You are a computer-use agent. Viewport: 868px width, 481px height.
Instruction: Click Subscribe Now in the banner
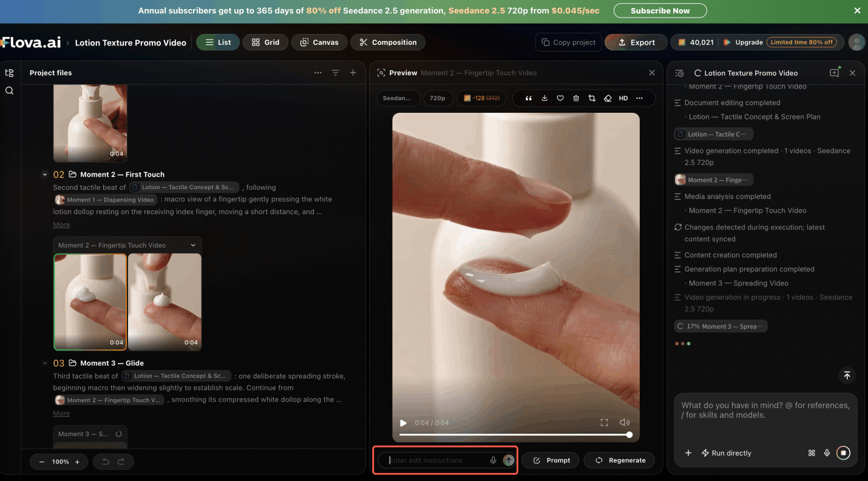(x=660, y=11)
